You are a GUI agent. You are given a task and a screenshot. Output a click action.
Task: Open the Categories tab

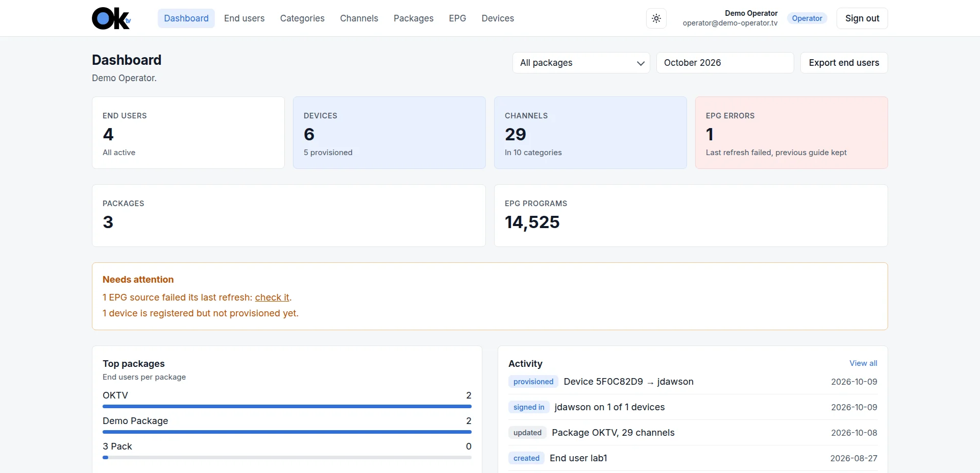point(302,18)
